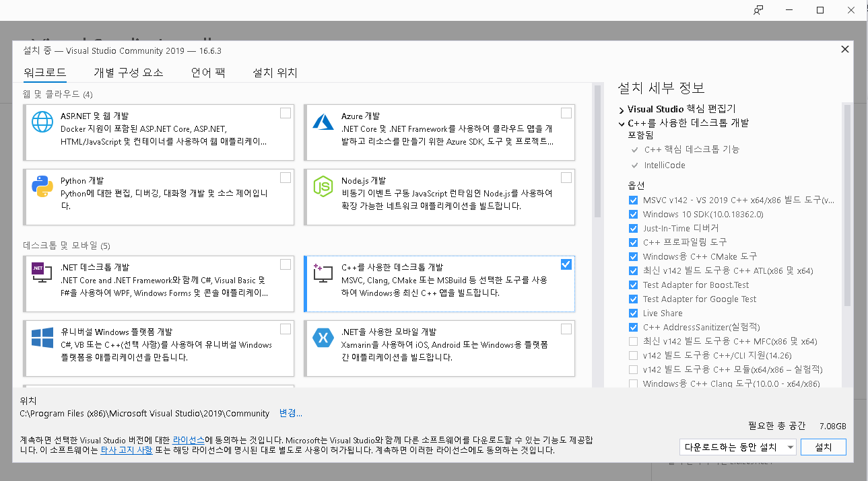
Task: Click the .NET desktop development icon
Action: [x=42, y=272]
